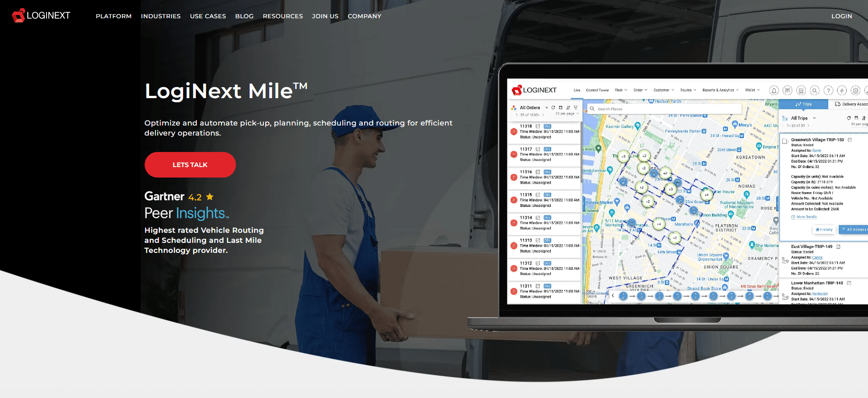The image size is (868, 398).
Task: Click the LOGIN link
Action: (x=842, y=16)
